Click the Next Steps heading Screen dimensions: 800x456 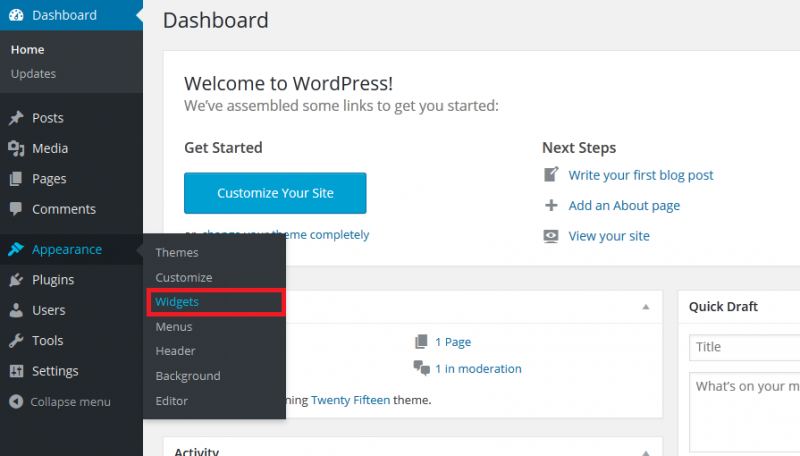tap(579, 147)
